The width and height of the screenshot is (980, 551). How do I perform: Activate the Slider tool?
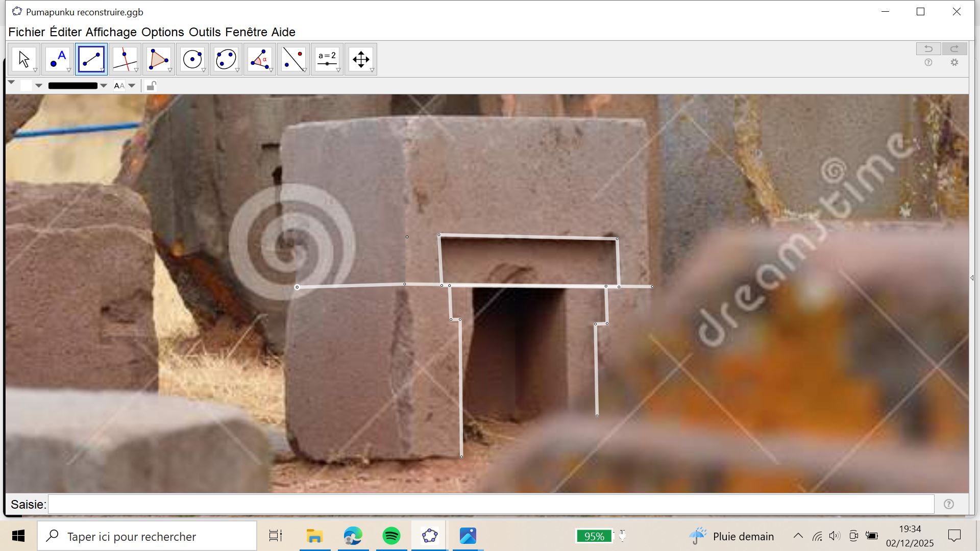pyautogui.click(x=327, y=59)
